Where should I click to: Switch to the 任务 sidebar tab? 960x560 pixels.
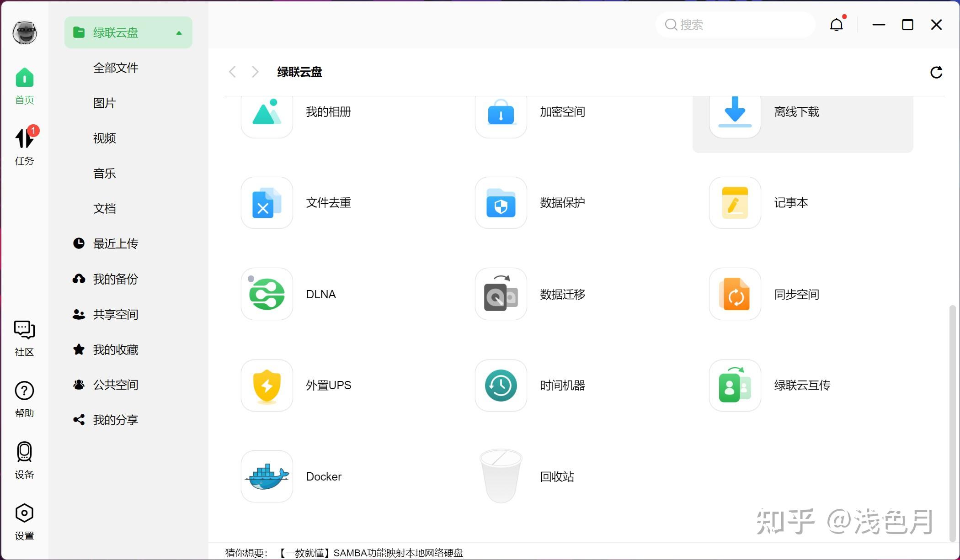(24, 146)
